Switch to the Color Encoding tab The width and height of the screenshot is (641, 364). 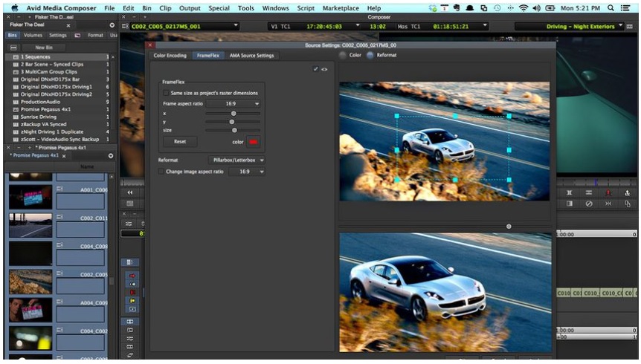[170, 56]
